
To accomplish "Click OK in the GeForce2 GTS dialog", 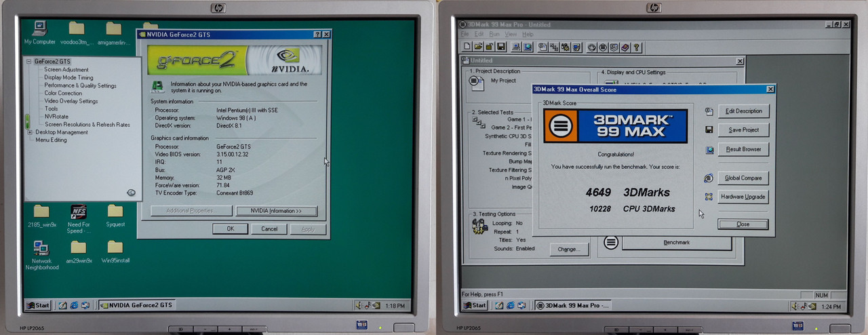I will click(230, 229).
